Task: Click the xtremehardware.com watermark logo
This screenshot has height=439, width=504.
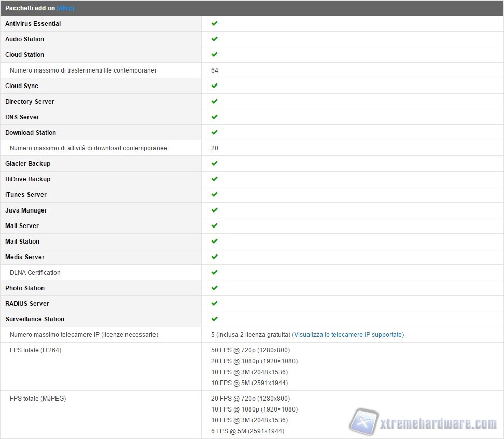Action: (424, 422)
